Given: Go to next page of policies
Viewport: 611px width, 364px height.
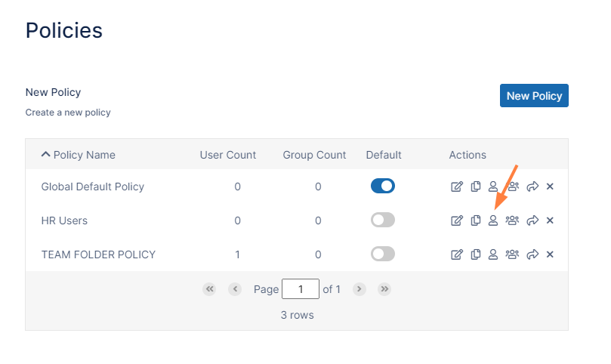Looking at the screenshot, I should click(x=360, y=289).
